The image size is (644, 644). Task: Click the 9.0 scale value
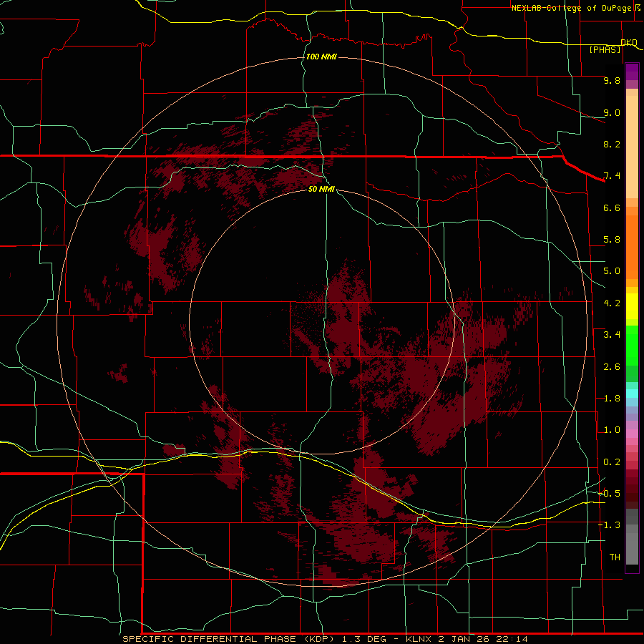(612, 112)
